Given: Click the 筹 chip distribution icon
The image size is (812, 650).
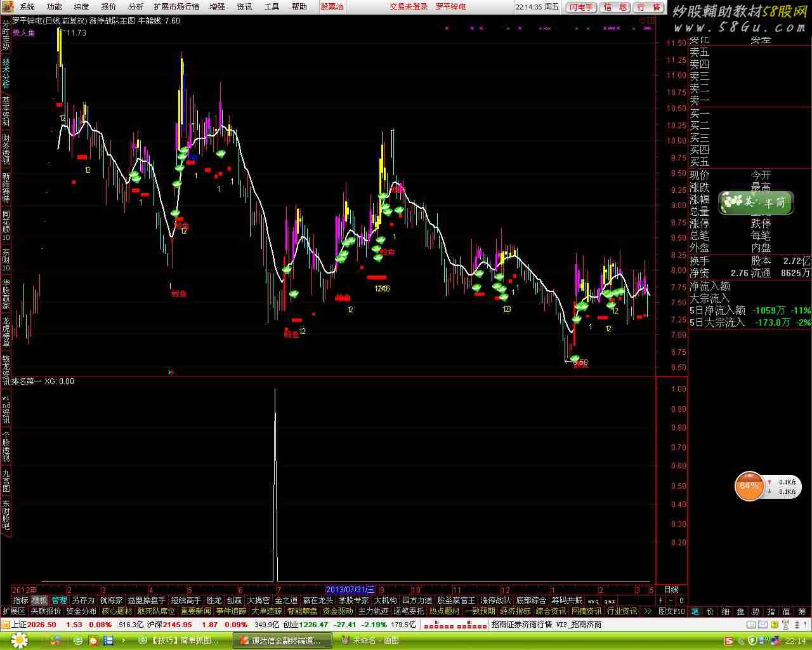Looking at the screenshot, I should [801, 611].
